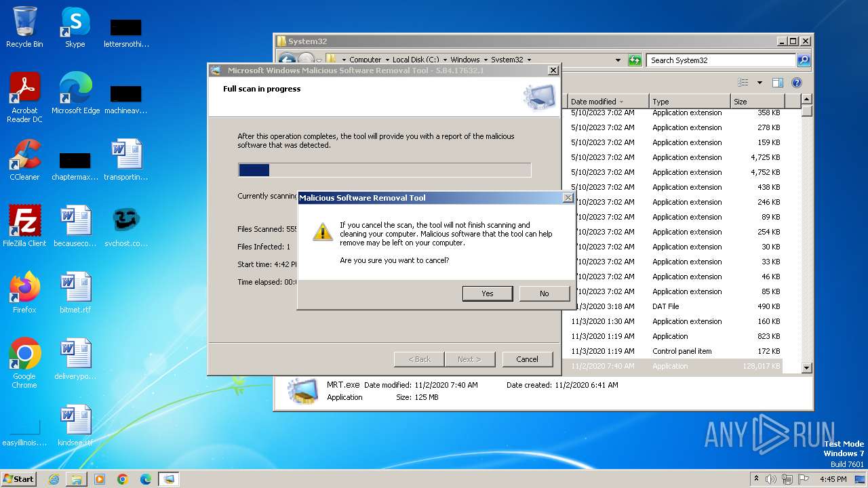The width and height of the screenshot is (868, 488).
Task: Open Skype desktop shortcut
Action: (x=75, y=28)
